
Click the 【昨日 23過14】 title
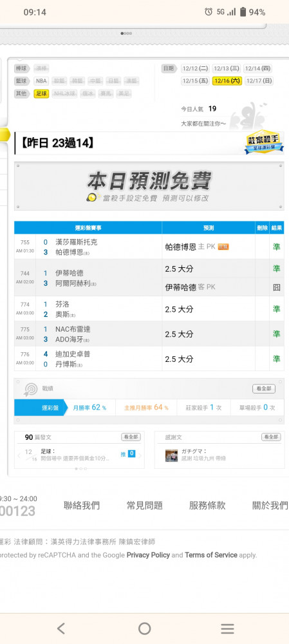coord(57,143)
